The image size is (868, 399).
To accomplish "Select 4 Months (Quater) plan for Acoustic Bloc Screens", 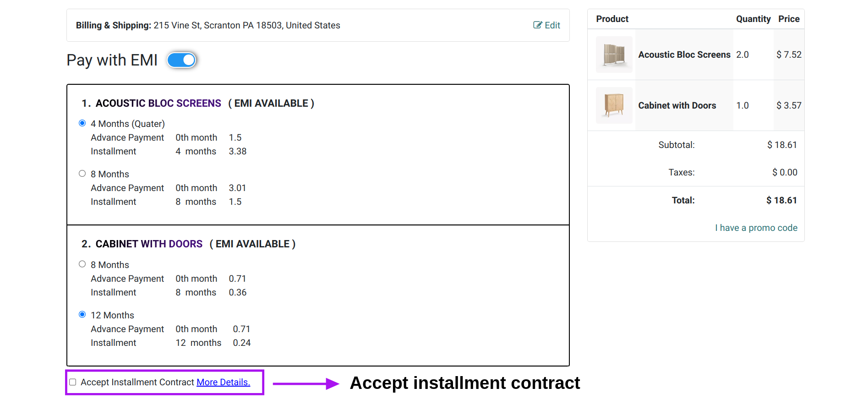I will coord(82,123).
